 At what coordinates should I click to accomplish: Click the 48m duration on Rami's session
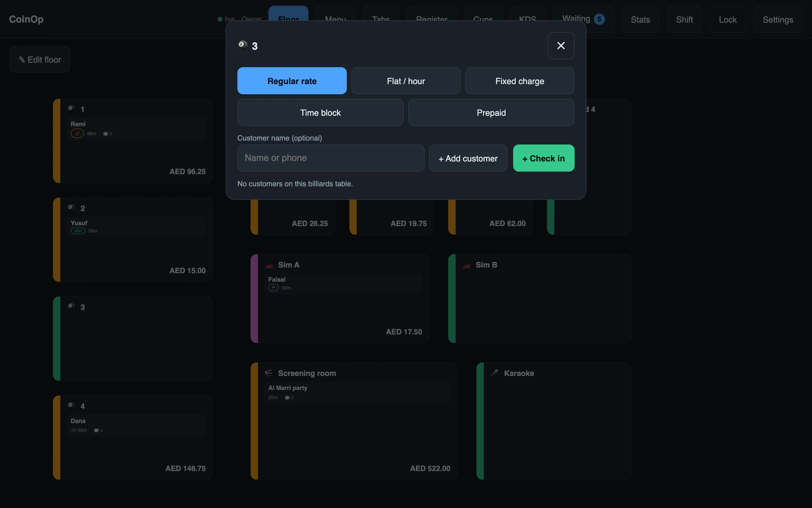[x=91, y=133]
